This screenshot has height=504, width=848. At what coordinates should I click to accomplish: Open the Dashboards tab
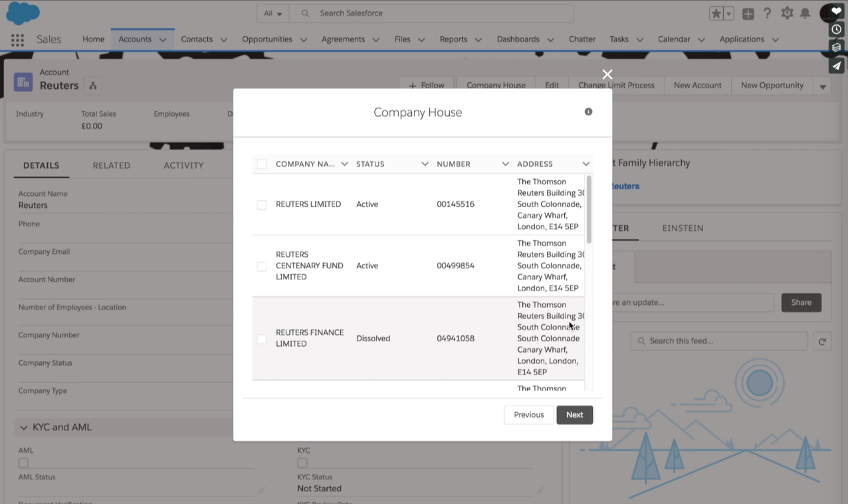tap(518, 39)
